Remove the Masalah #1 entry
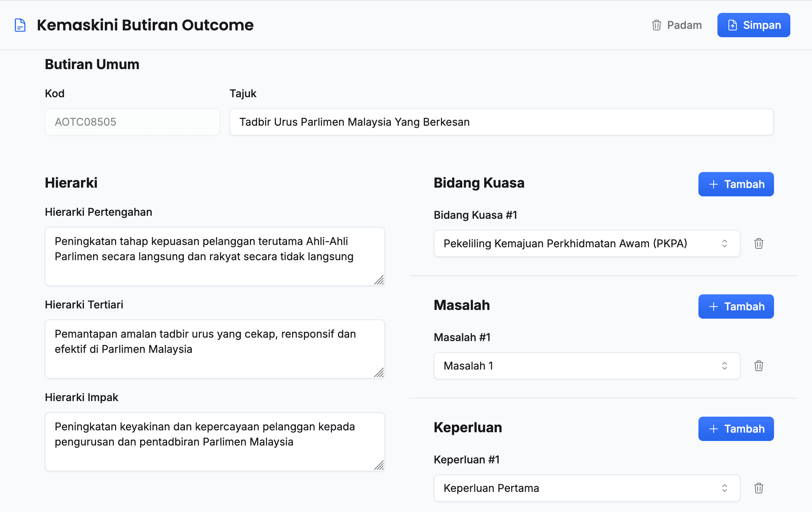 point(758,366)
